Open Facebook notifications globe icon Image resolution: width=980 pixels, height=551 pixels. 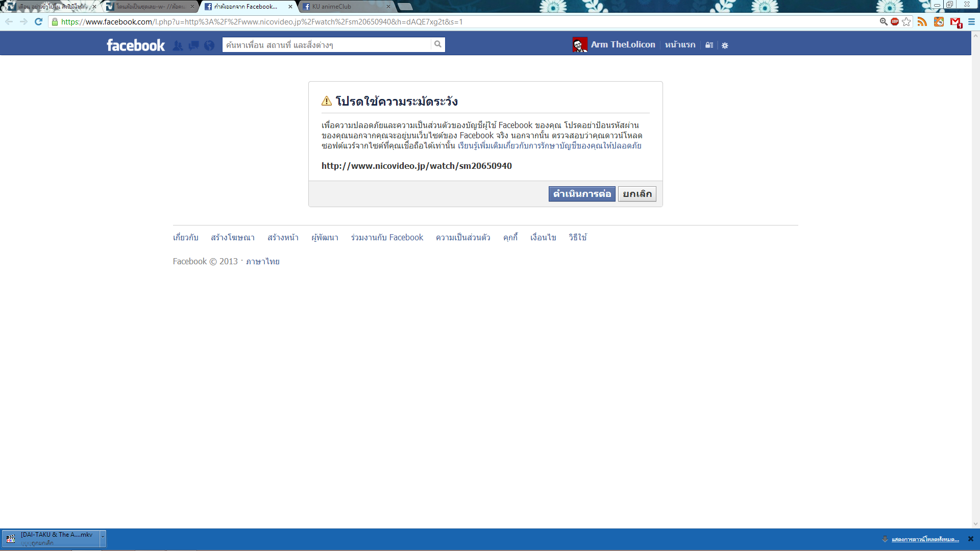click(x=209, y=45)
